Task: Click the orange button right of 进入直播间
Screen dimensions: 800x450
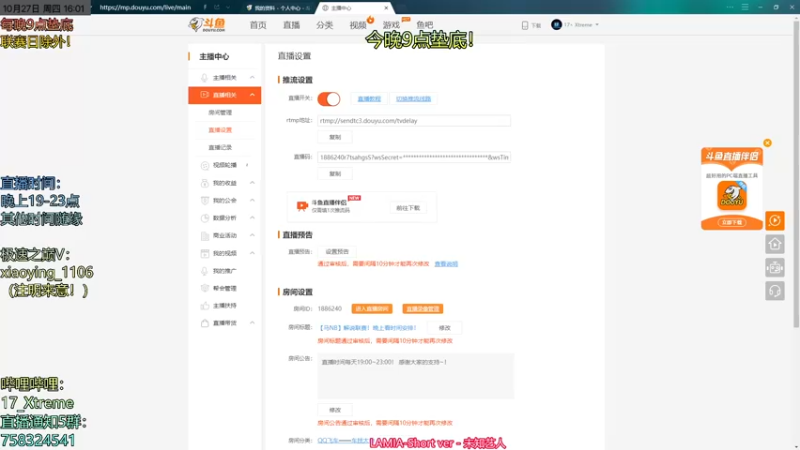Action: point(422,309)
